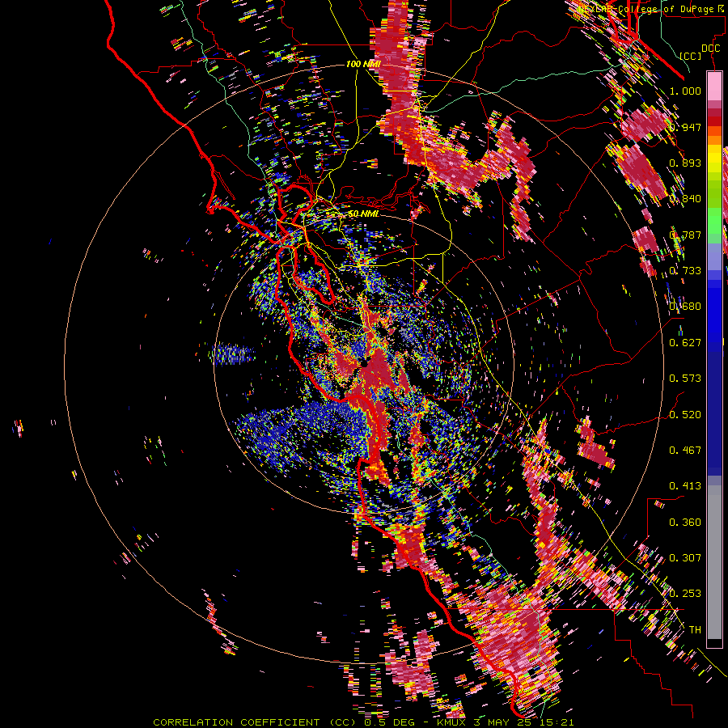This screenshot has width=728, height=728.
Task: Click the 0.253 scale value
Action: click(685, 594)
